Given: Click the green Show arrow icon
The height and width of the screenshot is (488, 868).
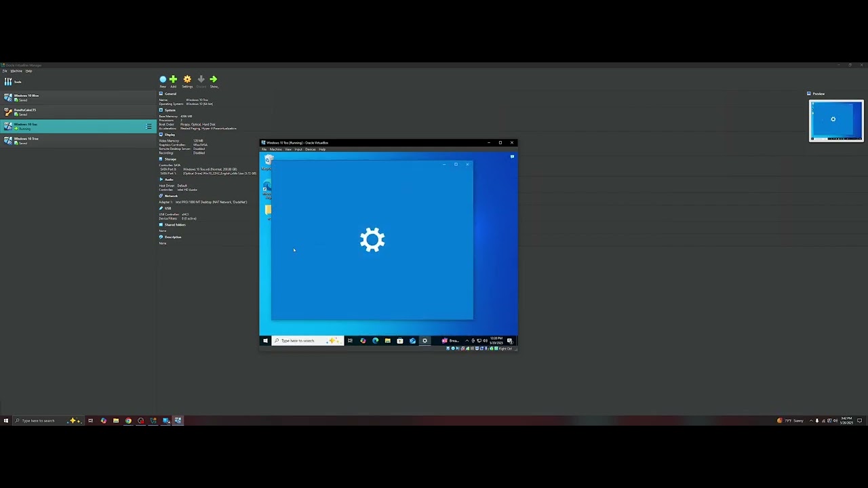Looking at the screenshot, I should [x=214, y=81].
